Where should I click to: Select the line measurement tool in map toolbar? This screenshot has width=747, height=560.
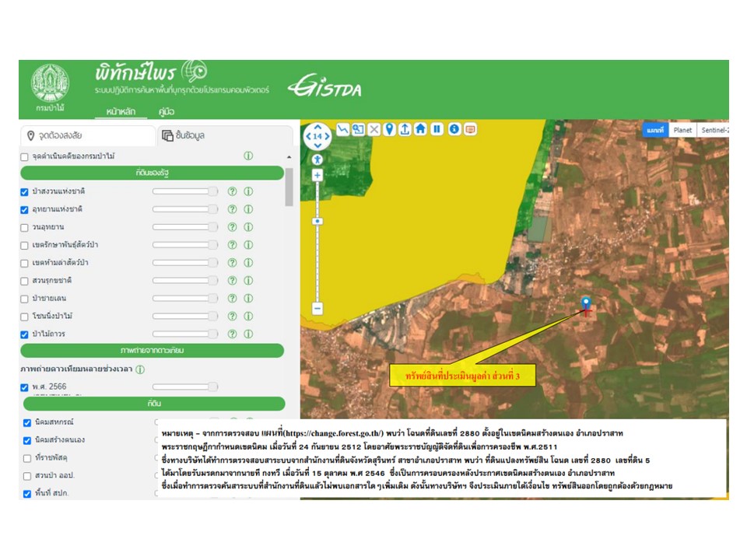(x=343, y=129)
